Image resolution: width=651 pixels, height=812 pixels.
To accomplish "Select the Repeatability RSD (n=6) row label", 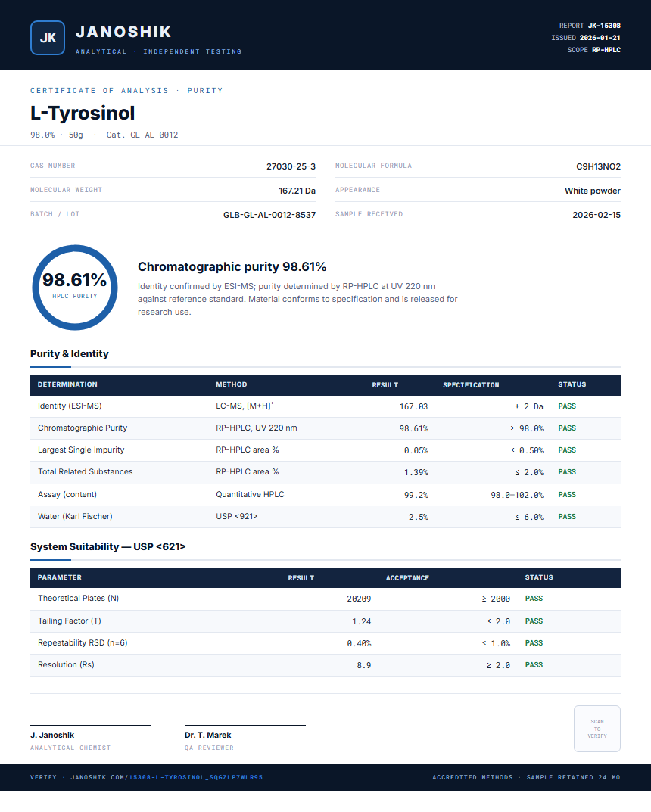I will (83, 642).
